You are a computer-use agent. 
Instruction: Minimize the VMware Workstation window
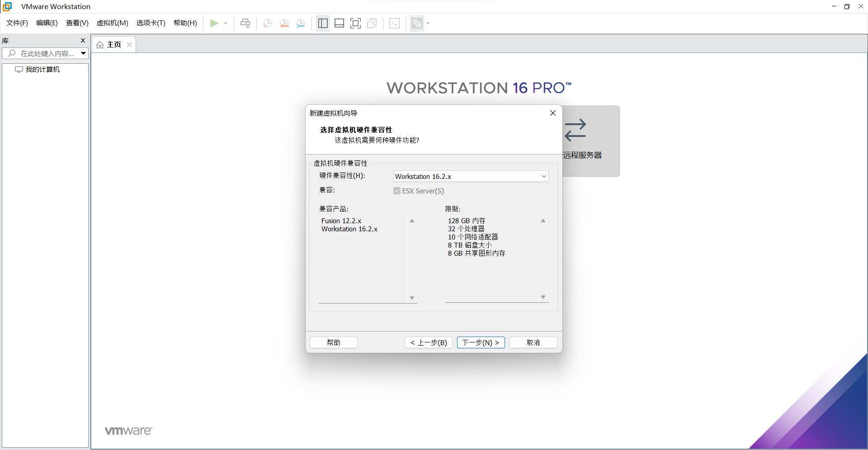click(834, 6)
